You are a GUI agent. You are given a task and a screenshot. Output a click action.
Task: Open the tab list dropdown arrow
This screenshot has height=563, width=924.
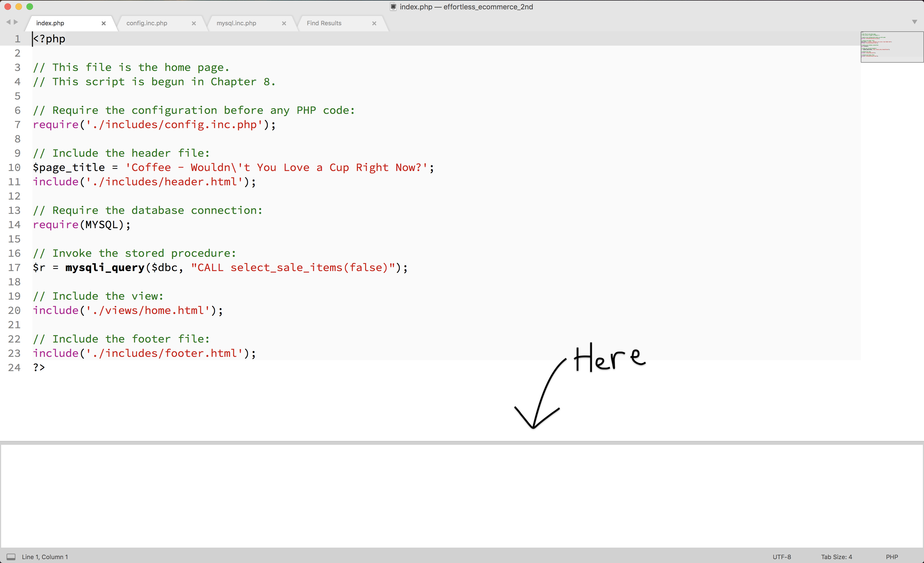coord(914,22)
